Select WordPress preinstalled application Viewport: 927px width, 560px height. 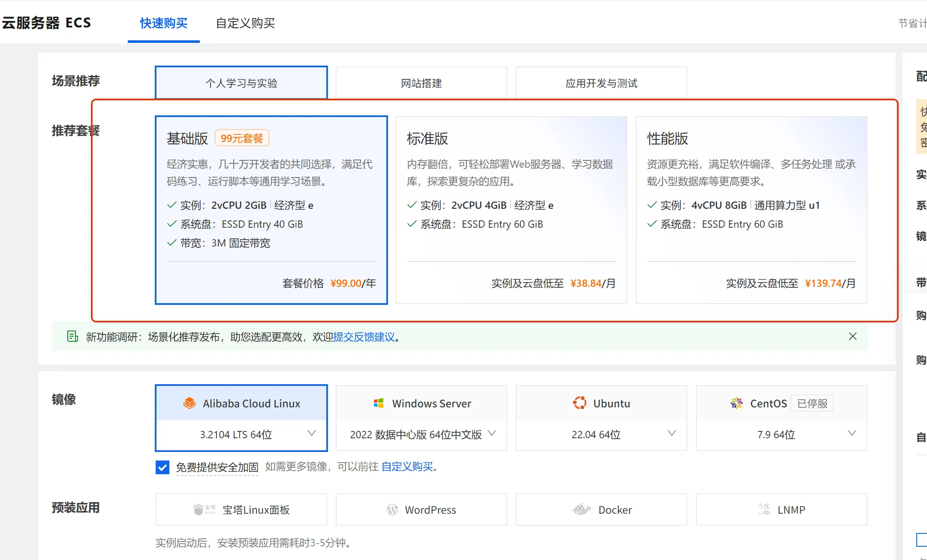coord(421,509)
